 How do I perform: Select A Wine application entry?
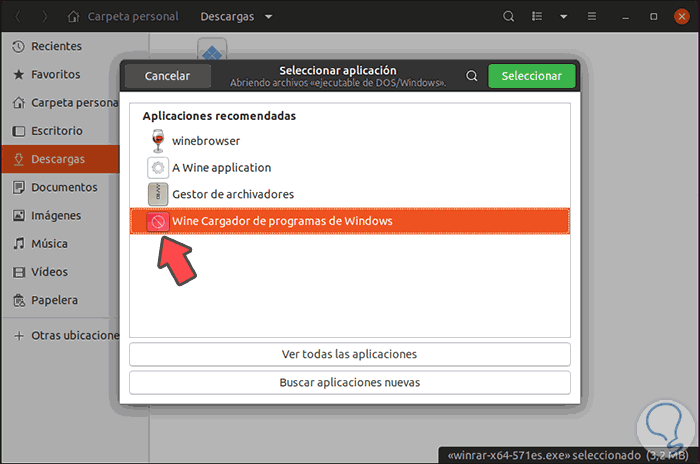point(350,168)
